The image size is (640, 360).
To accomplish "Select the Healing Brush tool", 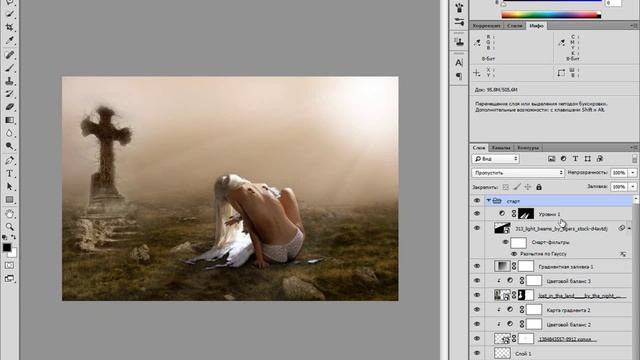I will [x=10, y=55].
